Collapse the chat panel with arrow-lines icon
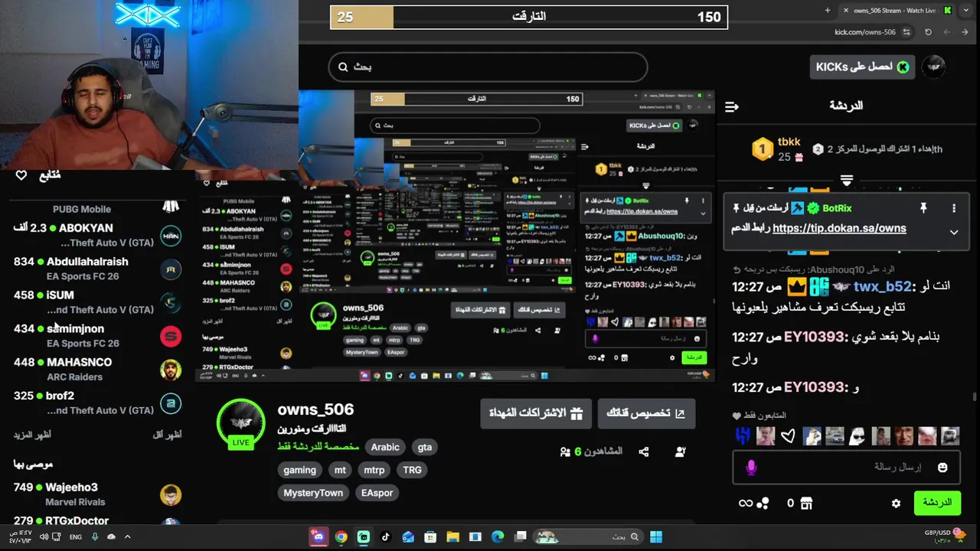Viewport: 980px width, 551px height. pyautogui.click(x=731, y=106)
